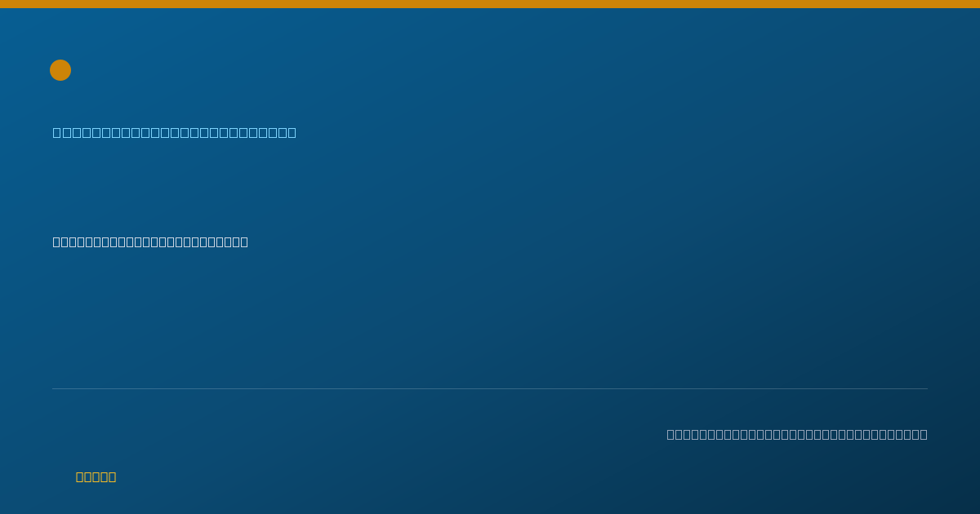Click the long gray unreadable footer text
The height and width of the screenshot is (514, 980).
coord(797,434)
